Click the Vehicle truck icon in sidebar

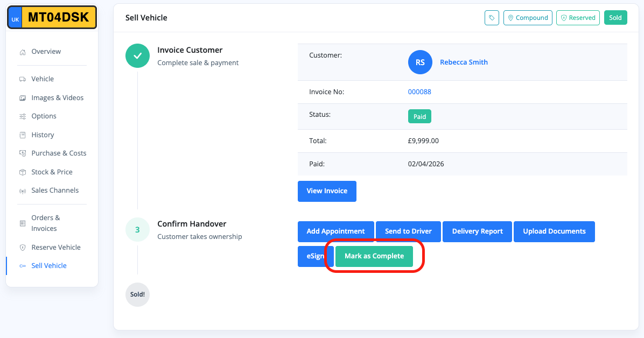point(23,79)
